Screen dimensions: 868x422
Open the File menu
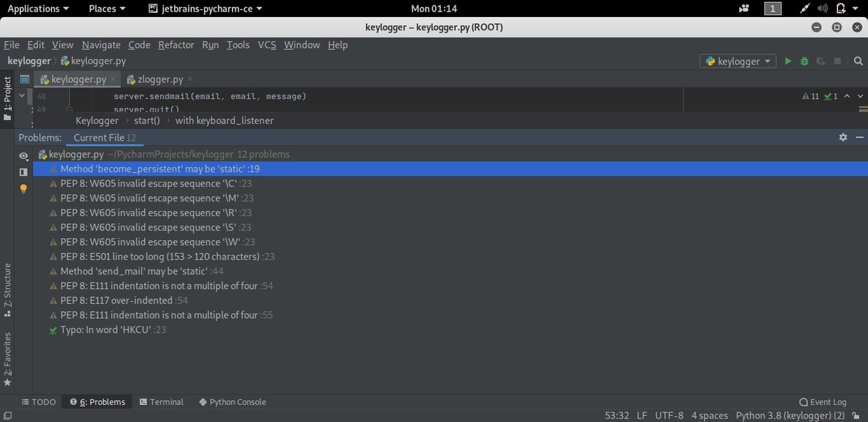pos(12,45)
